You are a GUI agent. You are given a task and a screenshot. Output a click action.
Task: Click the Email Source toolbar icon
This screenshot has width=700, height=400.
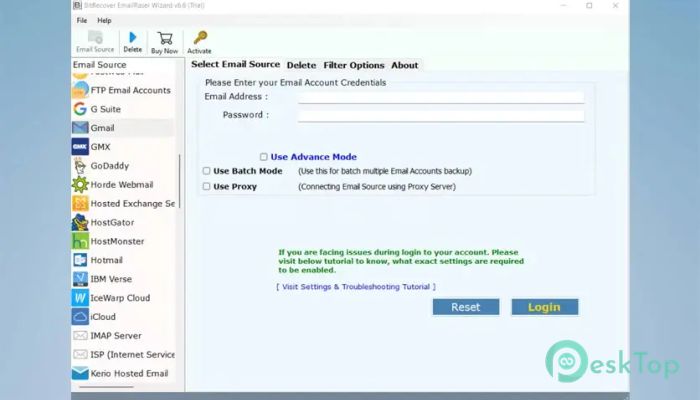tap(95, 38)
